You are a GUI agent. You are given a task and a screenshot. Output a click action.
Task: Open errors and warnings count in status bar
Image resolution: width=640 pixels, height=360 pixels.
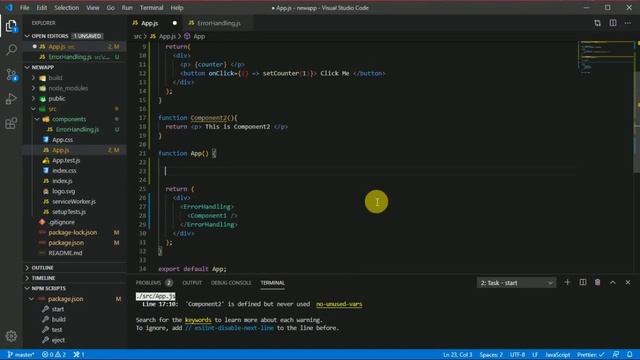click(x=54, y=354)
